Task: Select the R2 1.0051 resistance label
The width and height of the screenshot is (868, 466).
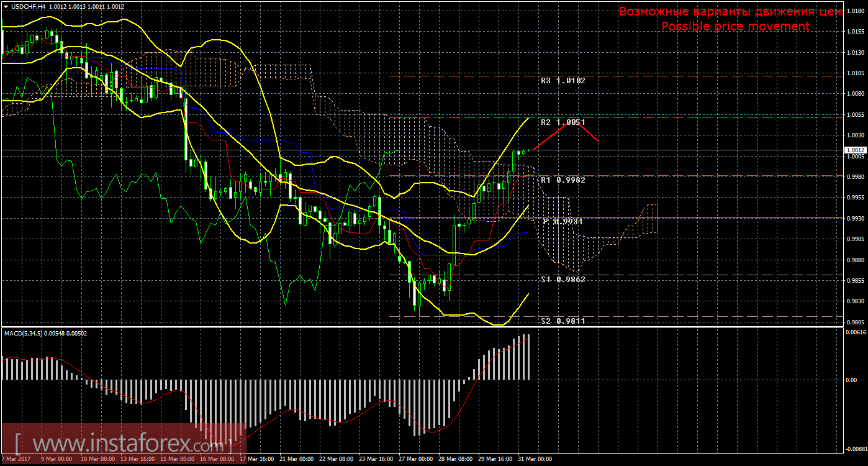Action: tap(563, 122)
